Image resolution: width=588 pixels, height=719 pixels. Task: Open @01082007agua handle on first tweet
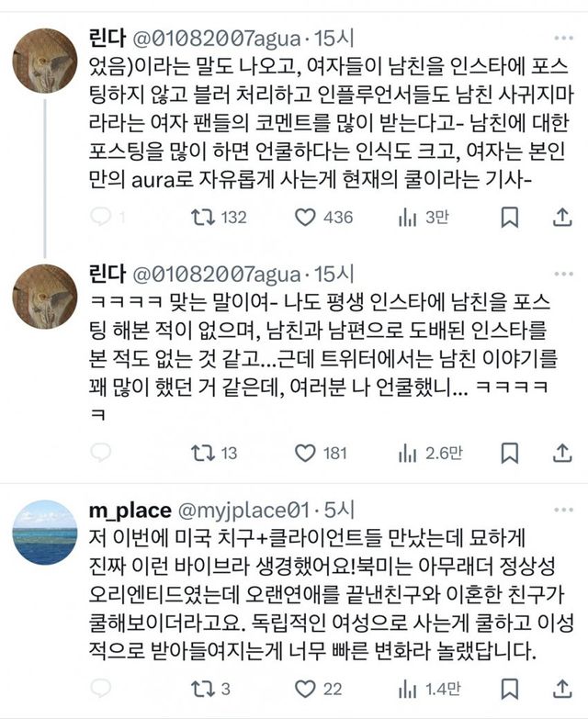pos(217,39)
